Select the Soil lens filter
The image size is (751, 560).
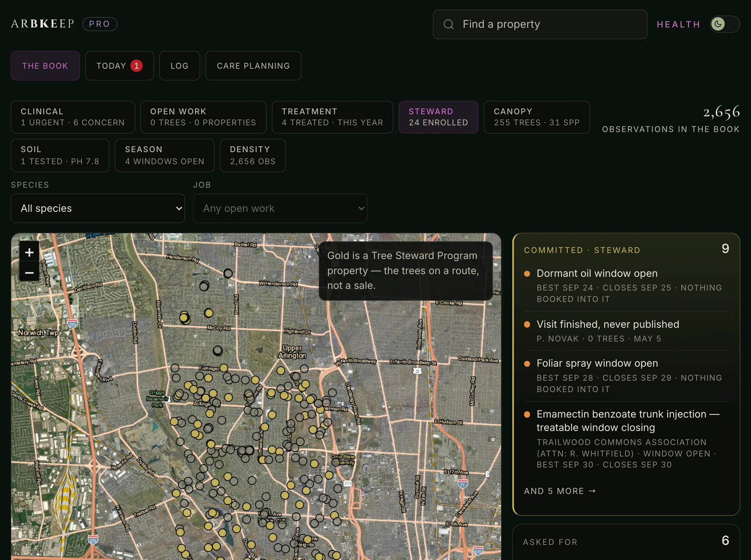[60, 155]
